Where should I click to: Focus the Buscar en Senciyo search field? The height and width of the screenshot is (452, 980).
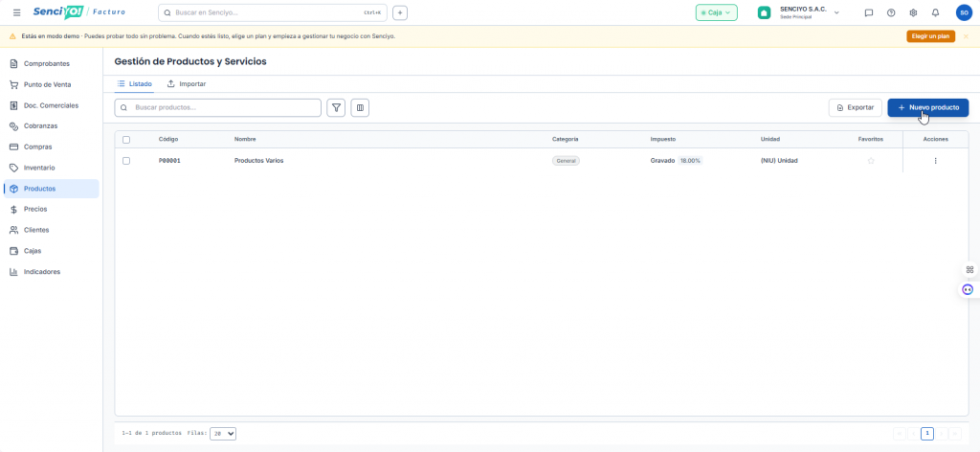273,12
